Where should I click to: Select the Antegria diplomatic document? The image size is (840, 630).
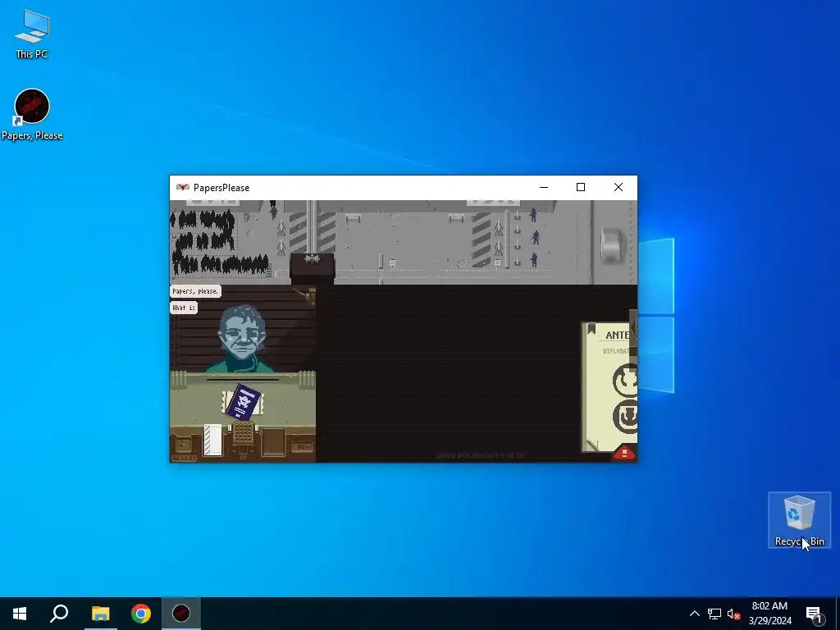point(609,387)
